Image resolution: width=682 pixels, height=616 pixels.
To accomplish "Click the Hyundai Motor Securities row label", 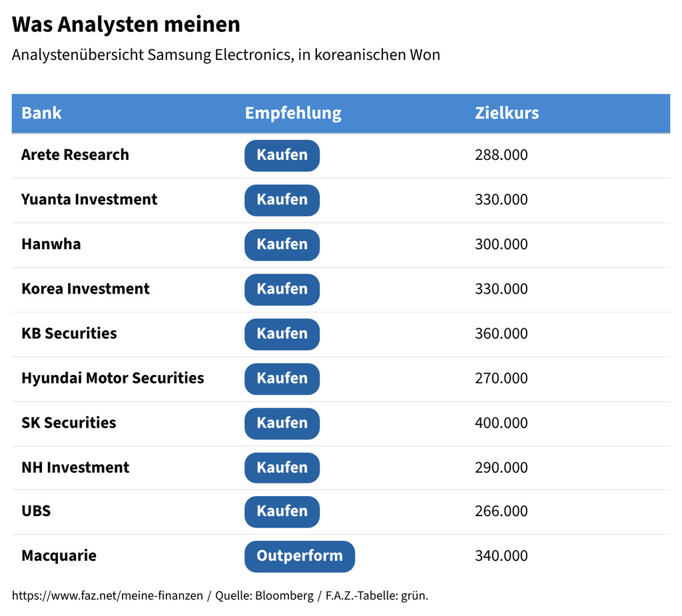I will tap(113, 378).
